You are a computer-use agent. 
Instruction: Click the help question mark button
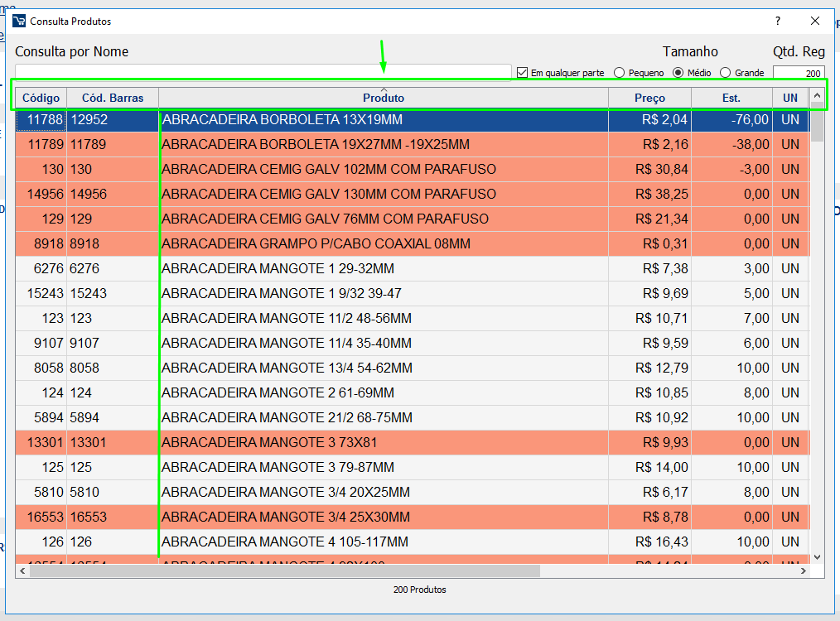777,21
